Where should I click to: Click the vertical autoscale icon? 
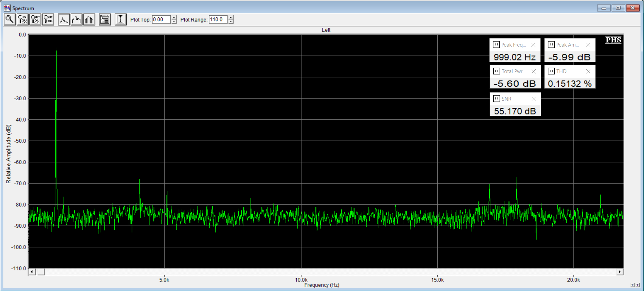pos(121,20)
